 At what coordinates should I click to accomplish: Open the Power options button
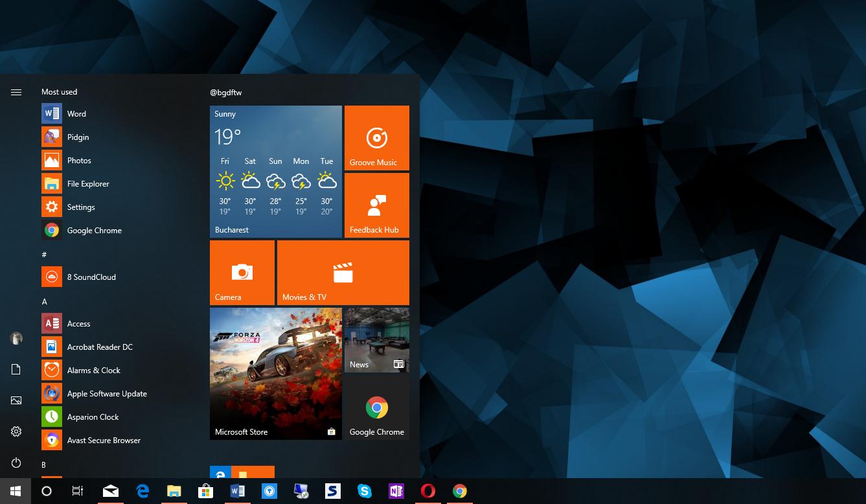pos(16,463)
